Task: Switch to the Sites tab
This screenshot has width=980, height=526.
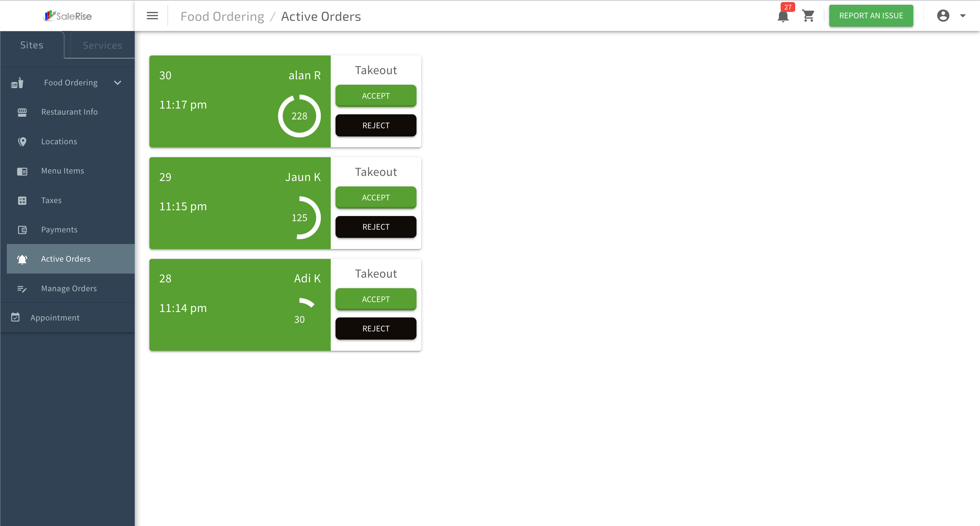Action: [x=32, y=45]
